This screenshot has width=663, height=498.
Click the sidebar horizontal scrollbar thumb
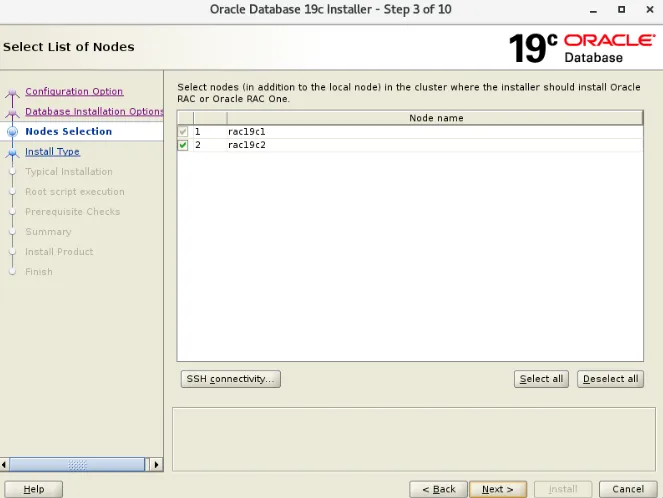coord(77,465)
